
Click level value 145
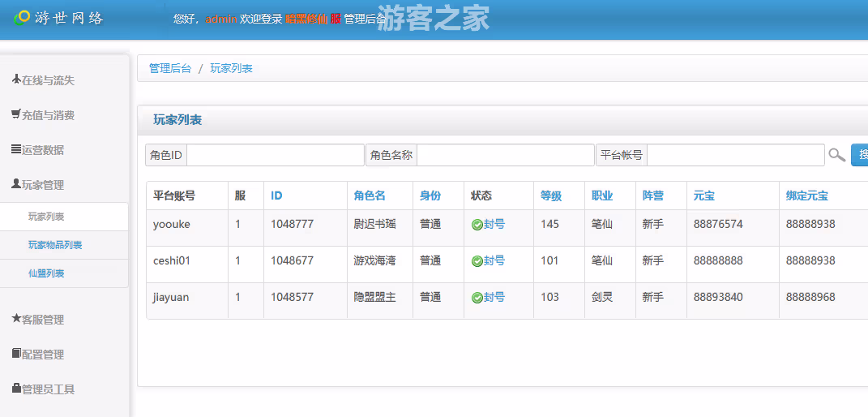click(549, 224)
